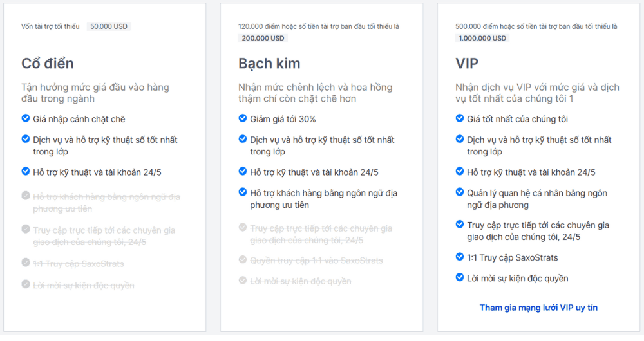Click the checkmark icon beside "Giá nhập cảnh chặt chẽ"
The height and width of the screenshot is (341, 644).
tap(26, 118)
